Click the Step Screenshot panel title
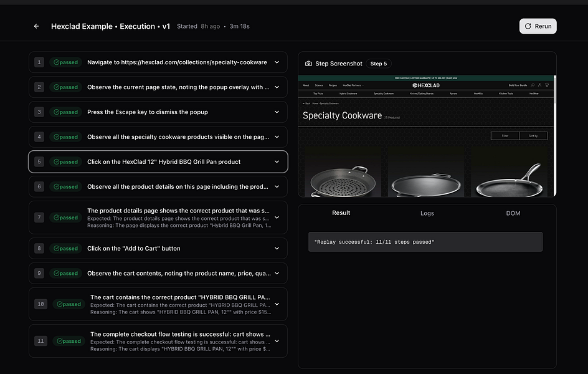588x374 pixels. 339,64
